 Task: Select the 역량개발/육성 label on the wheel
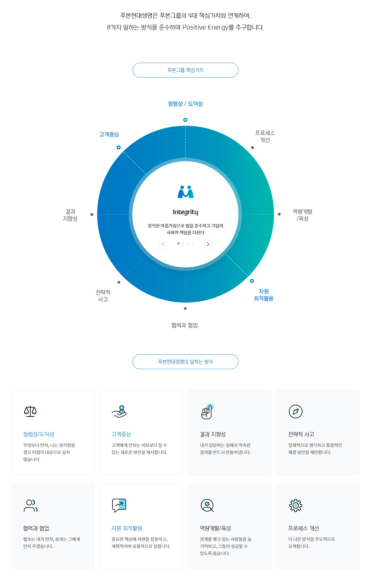click(302, 215)
